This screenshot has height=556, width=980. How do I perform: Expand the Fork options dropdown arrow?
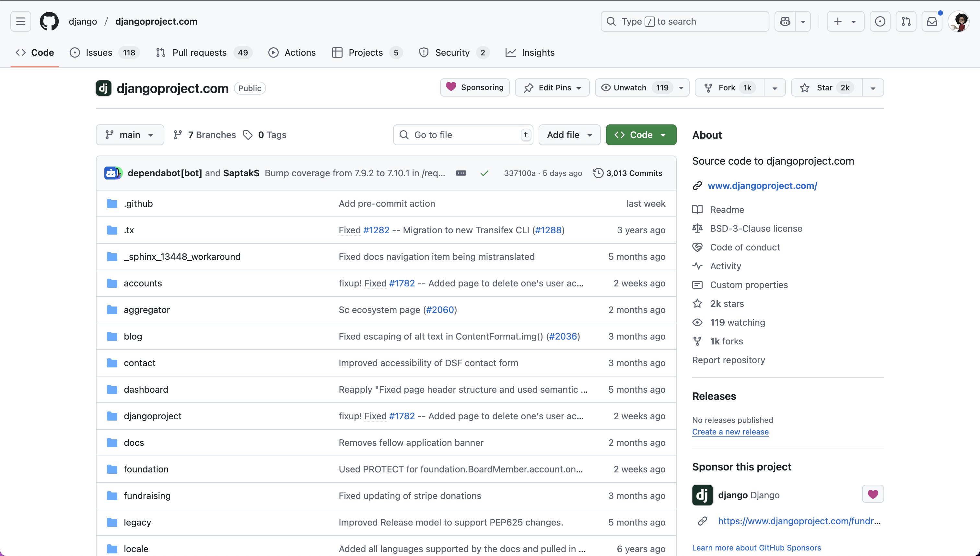point(775,88)
